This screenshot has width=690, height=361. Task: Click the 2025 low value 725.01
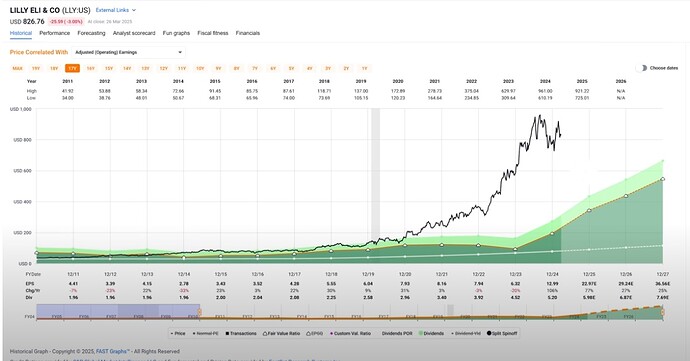[582, 98]
